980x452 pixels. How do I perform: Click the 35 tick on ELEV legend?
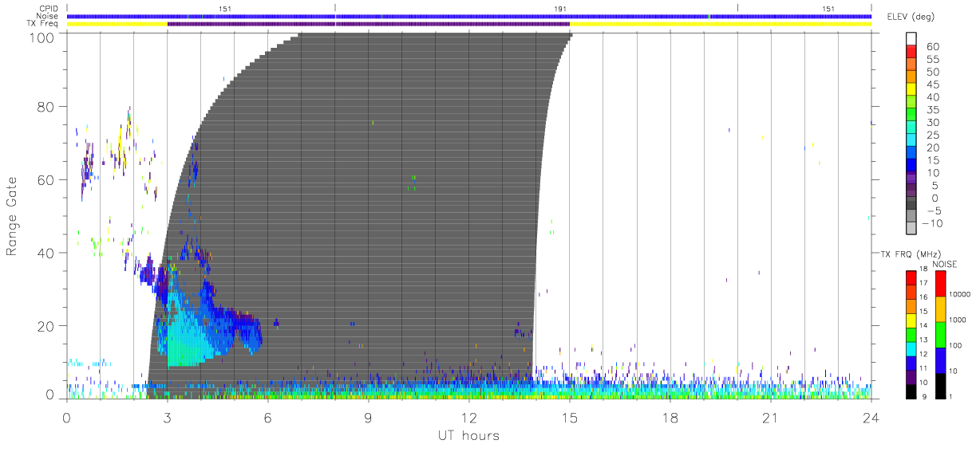[932, 110]
